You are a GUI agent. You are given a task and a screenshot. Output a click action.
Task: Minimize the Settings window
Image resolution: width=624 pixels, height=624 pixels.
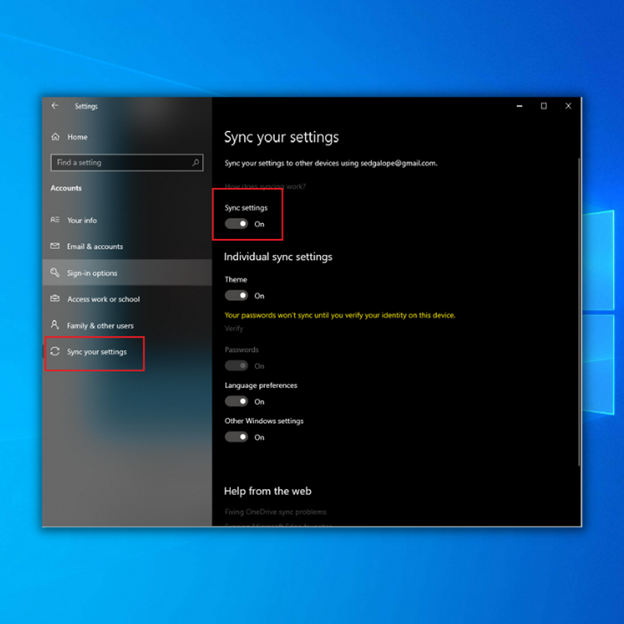pyautogui.click(x=519, y=106)
